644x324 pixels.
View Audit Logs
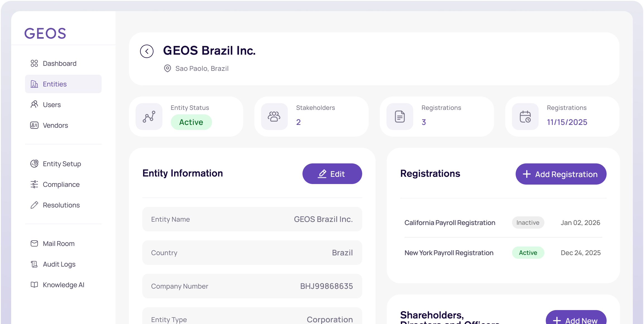click(x=59, y=264)
